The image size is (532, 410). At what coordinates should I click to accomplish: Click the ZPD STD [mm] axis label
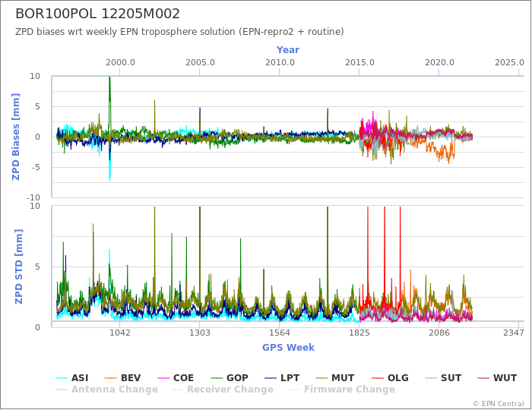[18, 266]
